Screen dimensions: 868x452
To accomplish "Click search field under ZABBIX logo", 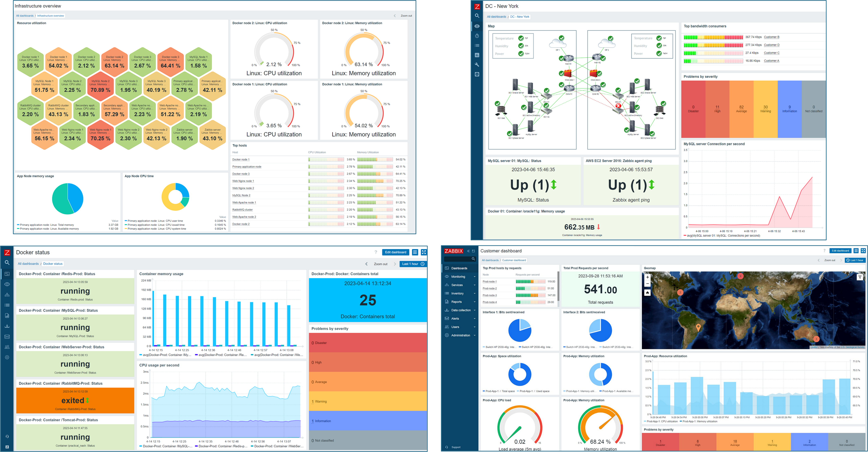I will point(457,259).
